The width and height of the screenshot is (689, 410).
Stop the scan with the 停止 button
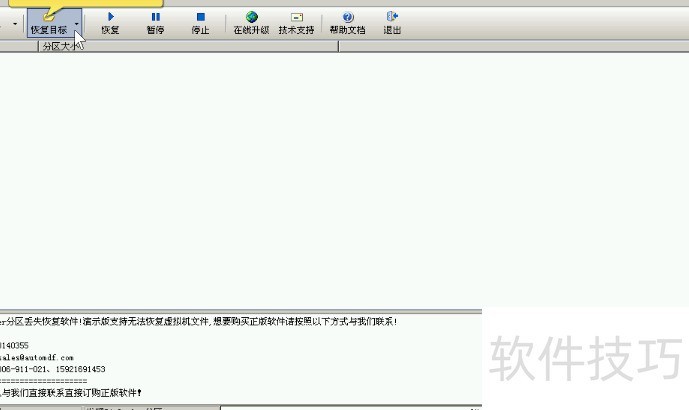click(200, 22)
